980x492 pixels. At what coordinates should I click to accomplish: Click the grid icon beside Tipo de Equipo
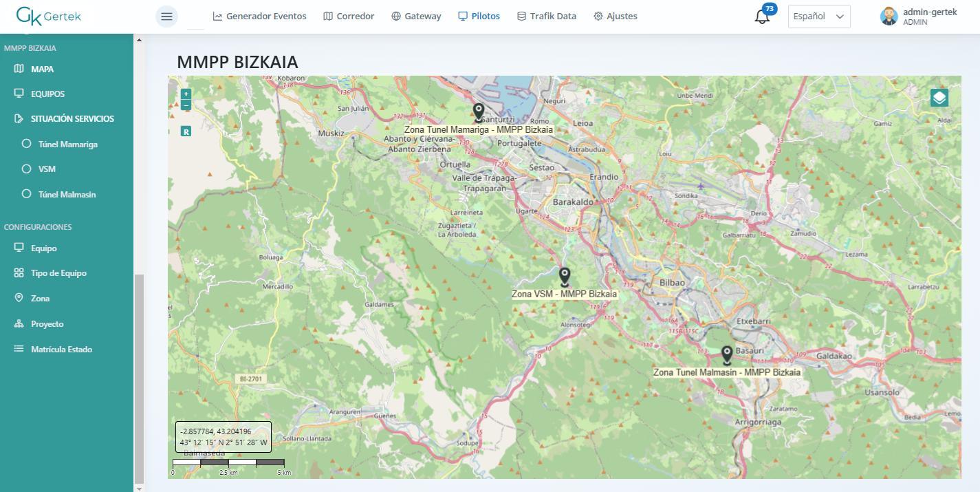19,272
